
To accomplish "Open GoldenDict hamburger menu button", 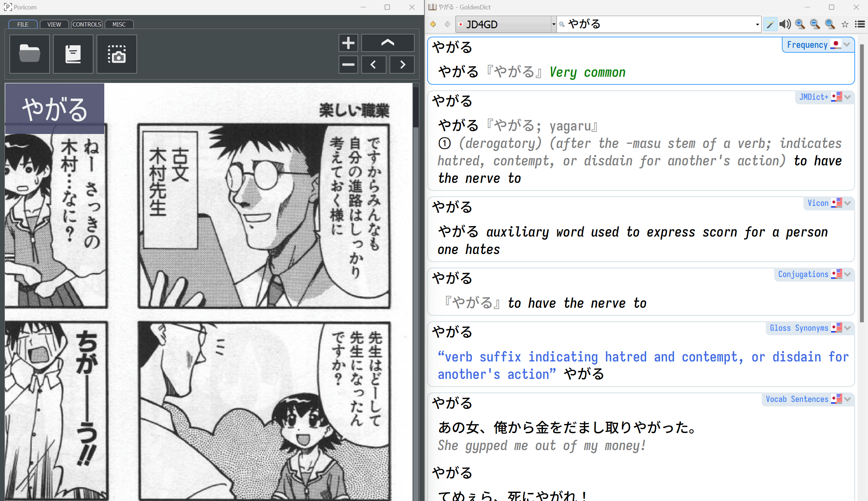I will pyautogui.click(x=860, y=24).
